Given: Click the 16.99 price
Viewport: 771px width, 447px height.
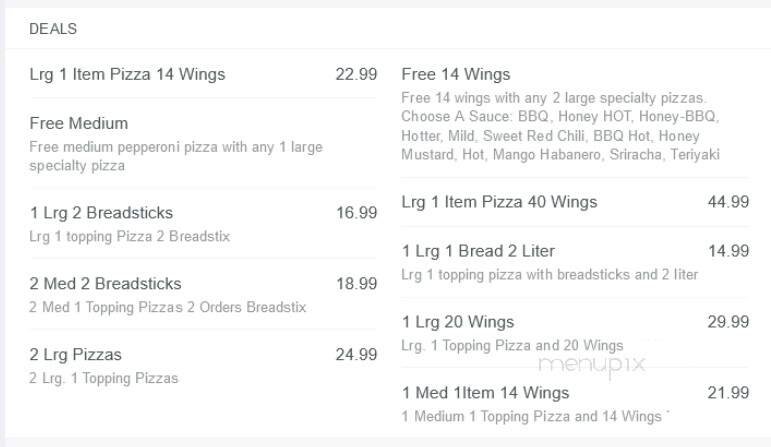Looking at the screenshot, I should (356, 213).
